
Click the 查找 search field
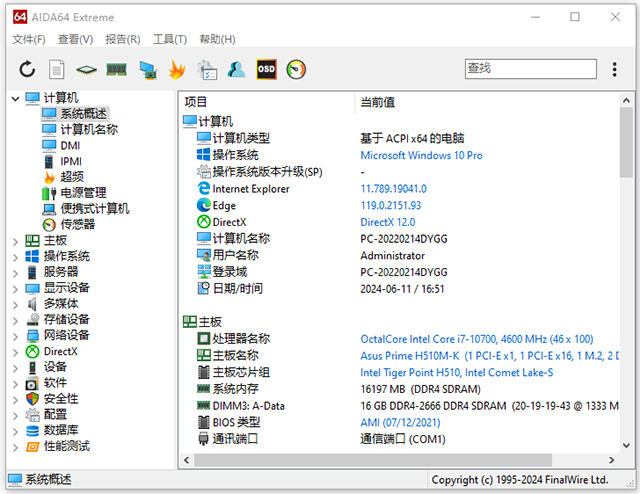(531, 69)
